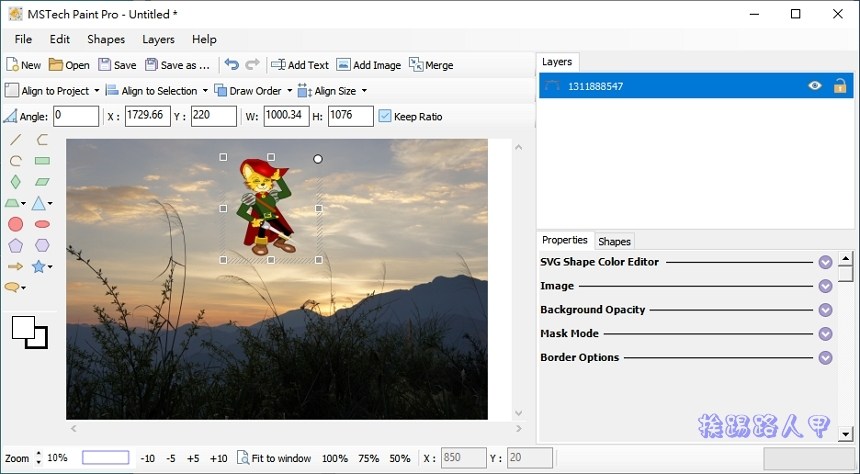
Task: Toggle the lock on layer 1311888547
Action: tap(840, 86)
